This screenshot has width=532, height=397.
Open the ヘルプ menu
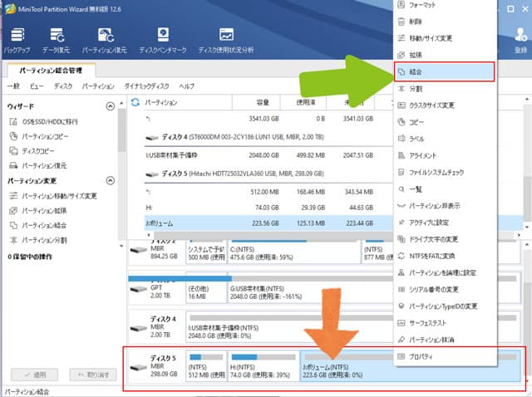coord(186,86)
